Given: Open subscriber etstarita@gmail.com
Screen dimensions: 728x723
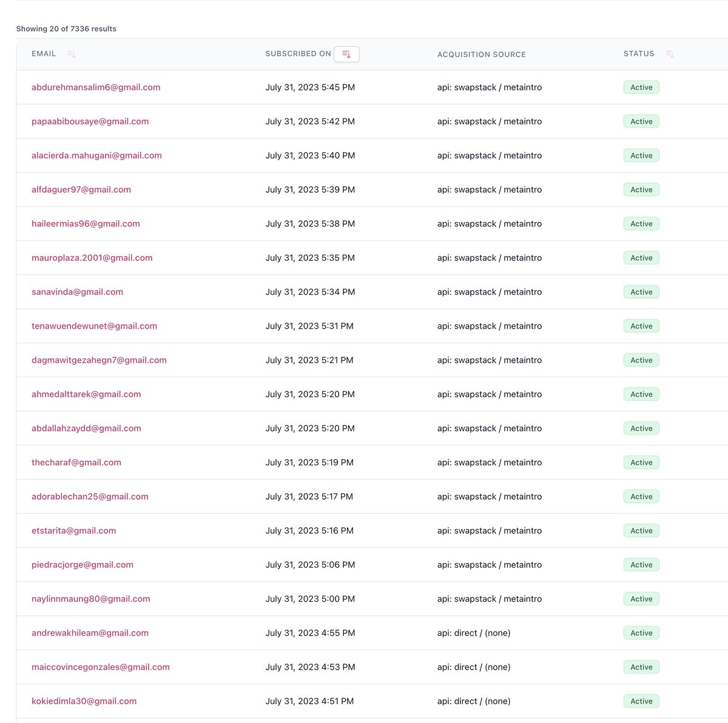Looking at the screenshot, I should pos(73,531).
